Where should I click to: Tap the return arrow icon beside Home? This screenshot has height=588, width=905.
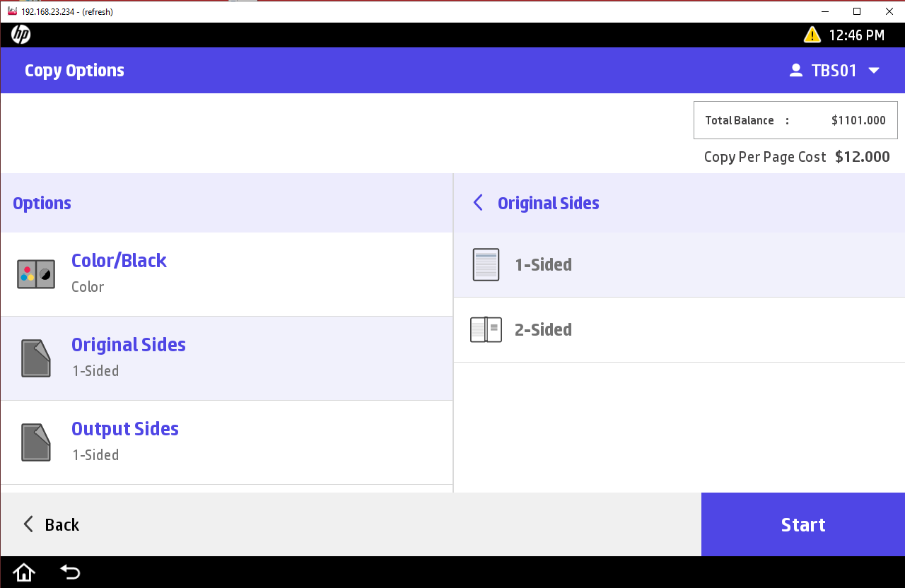[70, 572]
